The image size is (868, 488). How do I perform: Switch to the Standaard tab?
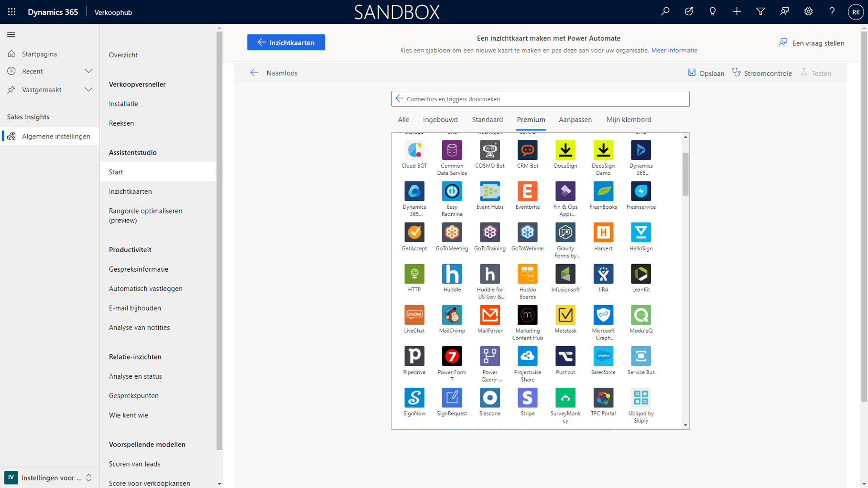click(x=487, y=120)
